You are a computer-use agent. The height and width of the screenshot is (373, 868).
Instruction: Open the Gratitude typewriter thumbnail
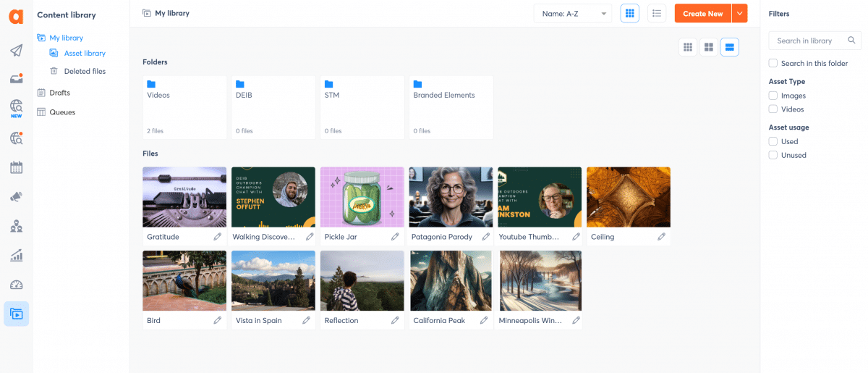(184, 197)
